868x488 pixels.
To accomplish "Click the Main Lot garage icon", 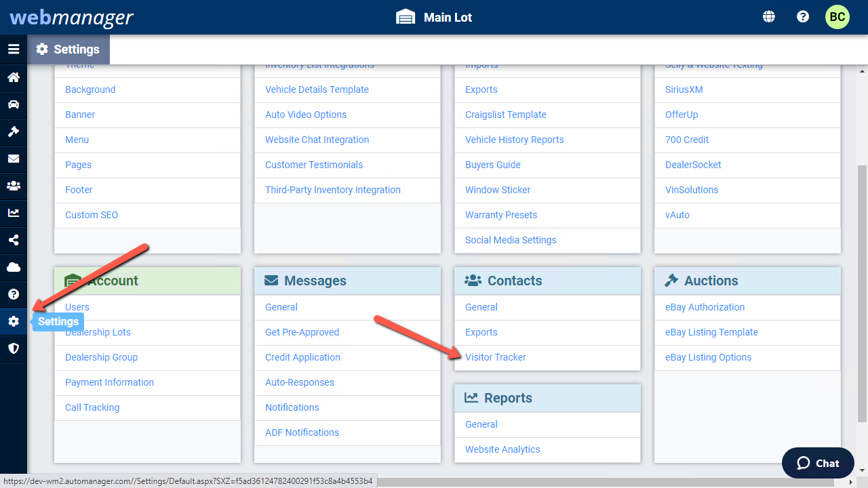I will coord(406,17).
